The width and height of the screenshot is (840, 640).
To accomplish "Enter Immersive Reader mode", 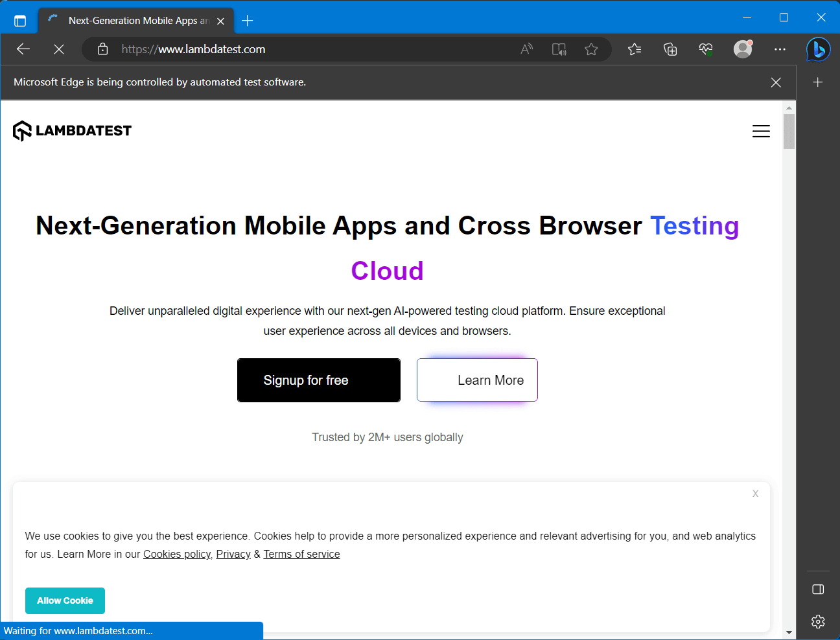I will pos(559,49).
